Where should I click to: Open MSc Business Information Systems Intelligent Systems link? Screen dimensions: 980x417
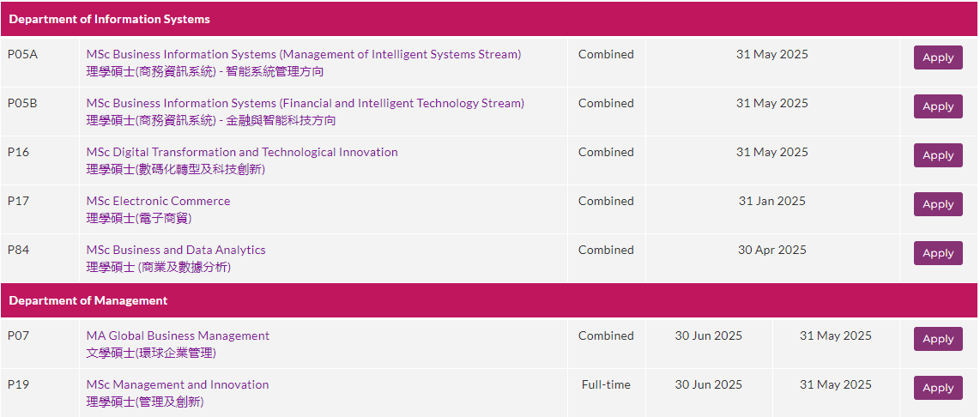[x=304, y=54]
